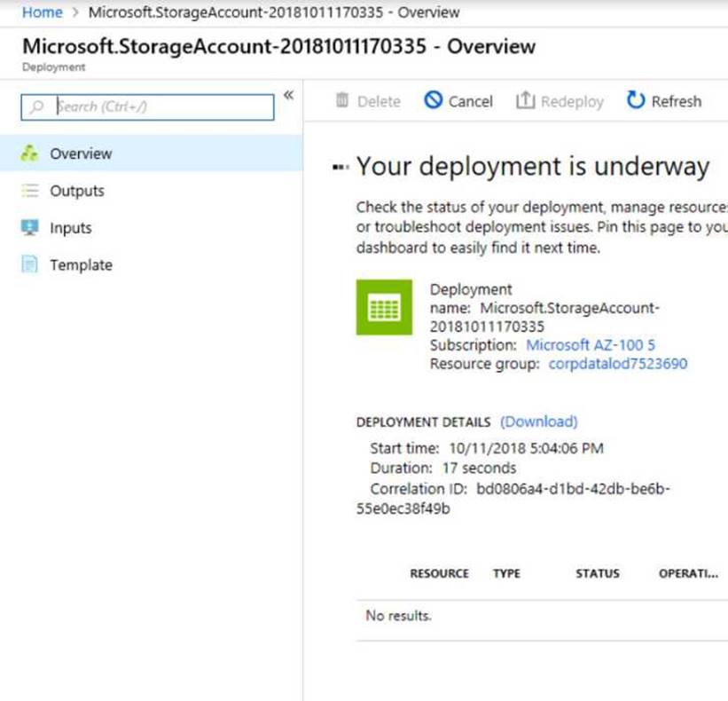Click the STATUS column header

click(x=598, y=574)
